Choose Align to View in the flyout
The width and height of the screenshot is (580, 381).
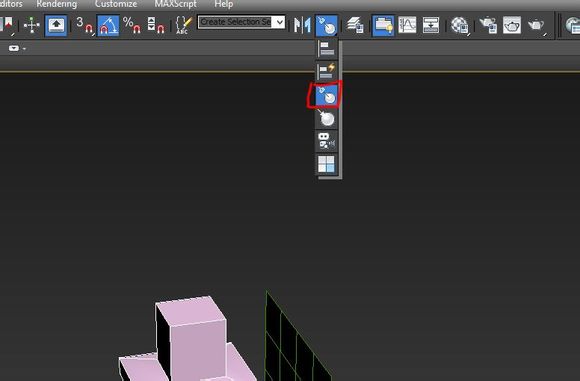coord(326,164)
